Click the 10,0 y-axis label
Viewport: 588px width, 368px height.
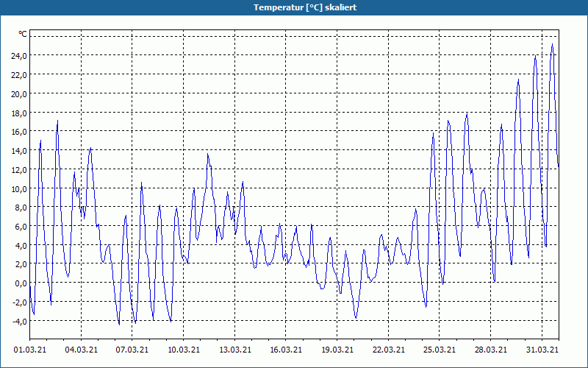point(19,188)
